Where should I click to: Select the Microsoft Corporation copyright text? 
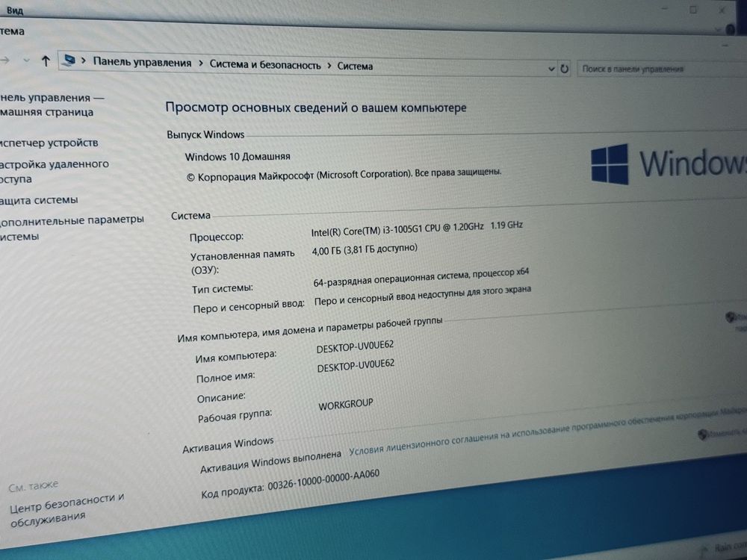tap(344, 175)
